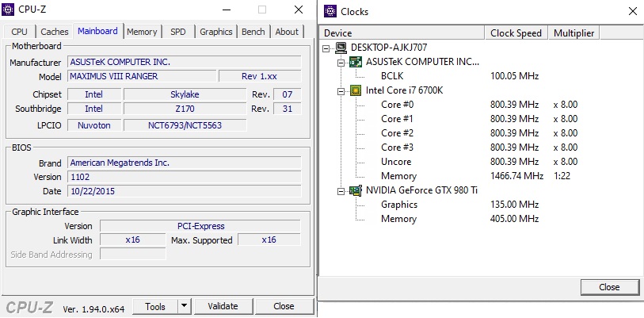Click the Chipset Rev. 07 field
This screenshot has height=318, width=644.
[287, 94]
